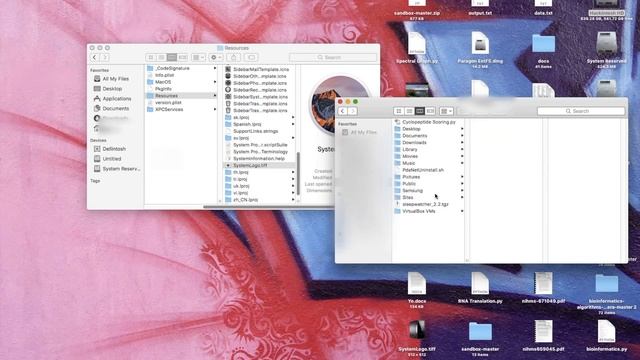Go forward in the front Finder window
Viewport: 640px width, 360px height.
tap(353, 111)
